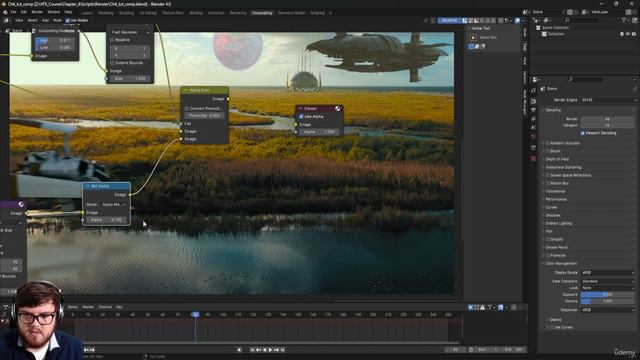Open Fast Gaussian filter type dropdown
The width and height of the screenshot is (640, 360).
130,32
